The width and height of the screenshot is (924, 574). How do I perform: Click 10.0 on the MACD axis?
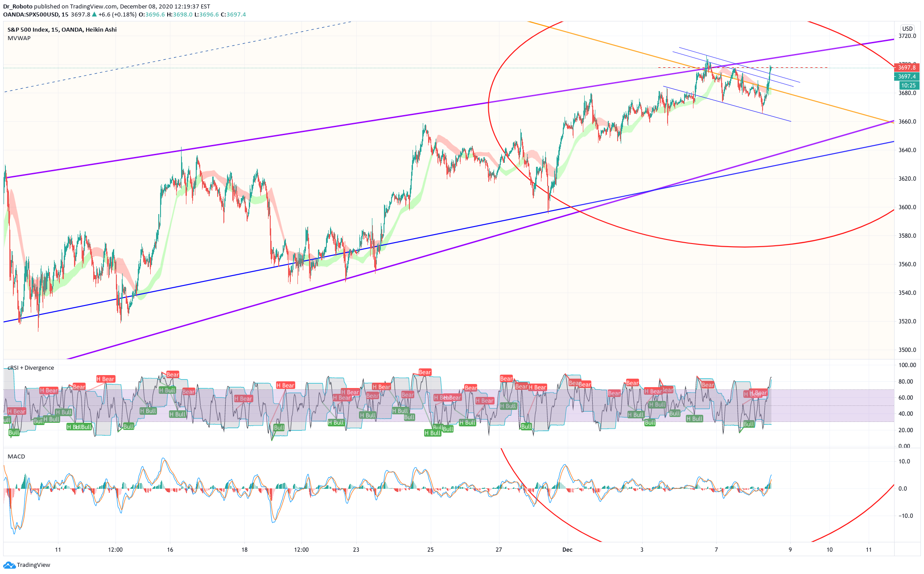point(904,462)
